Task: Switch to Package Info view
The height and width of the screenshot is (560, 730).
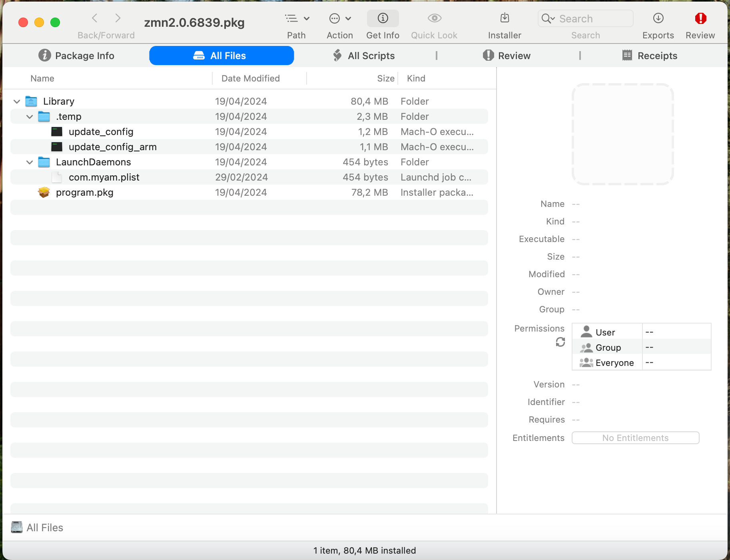Action: coord(77,56)
